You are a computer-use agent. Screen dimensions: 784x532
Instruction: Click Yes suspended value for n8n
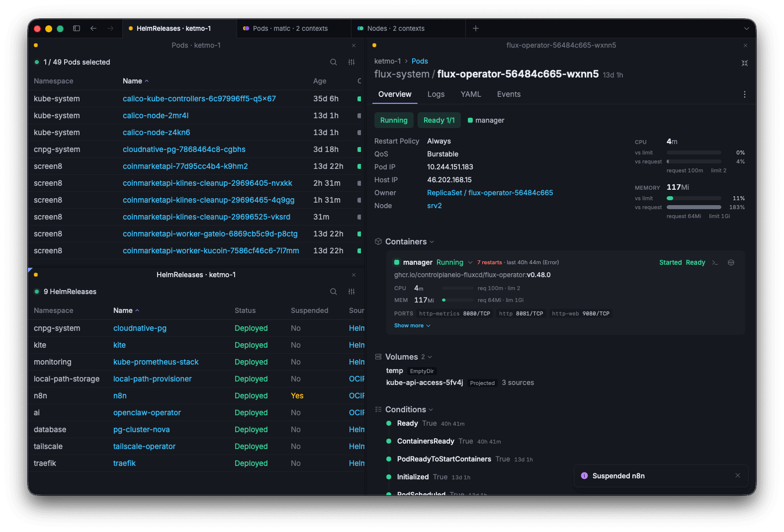point(297,396)
